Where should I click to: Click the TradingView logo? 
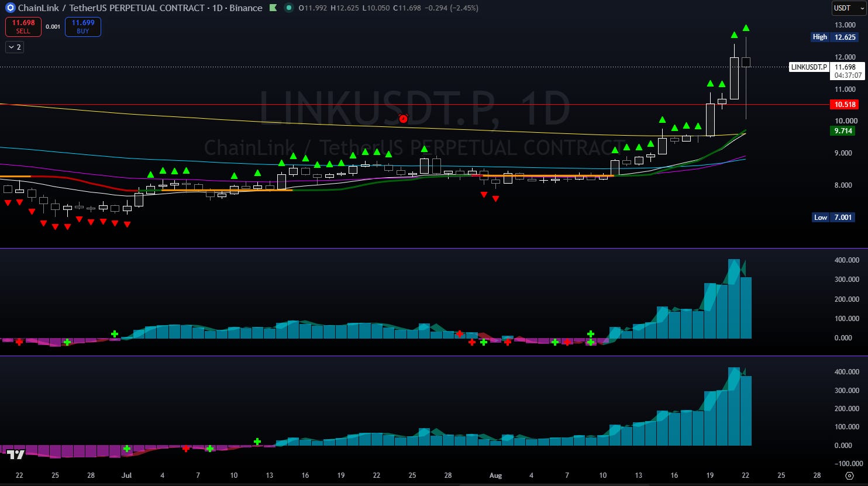pyautogui.click(x=16, y=454)
